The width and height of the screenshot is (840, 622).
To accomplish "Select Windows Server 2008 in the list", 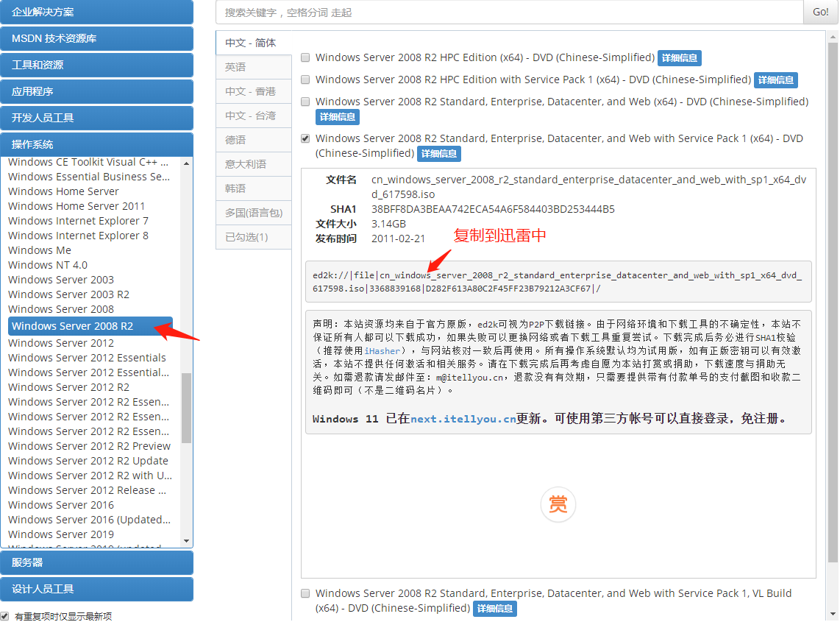I will [x=61, y=309].
